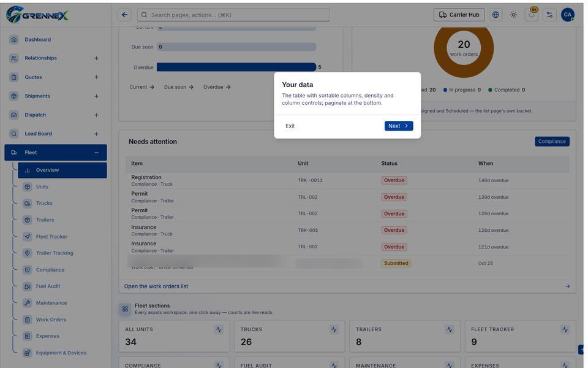The width and height of the screenshot is (588, 368).
Task: Click the work orders donut chart
Action: click(464, 48)
